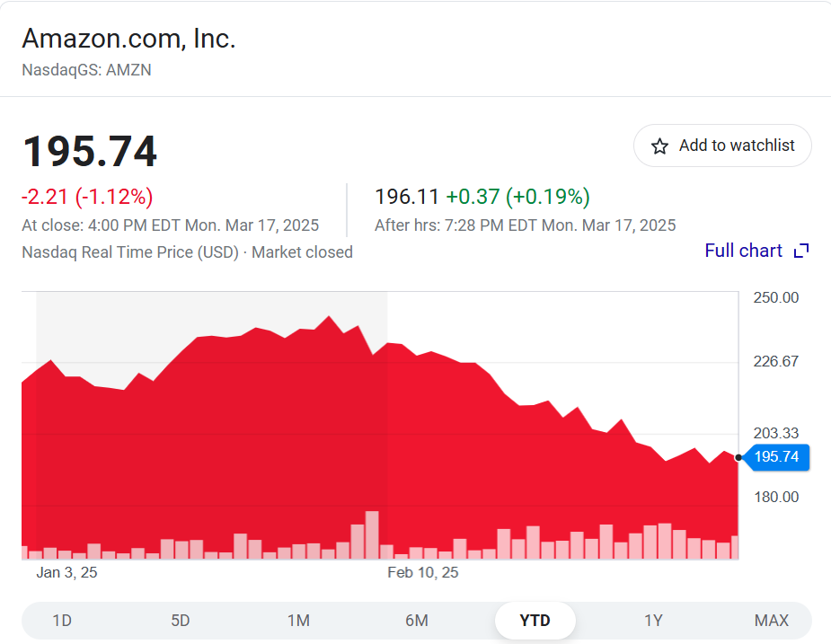Viewport: 831px width, 644px height.
Task: Select the active YTD tab
Action: point(535,621)
